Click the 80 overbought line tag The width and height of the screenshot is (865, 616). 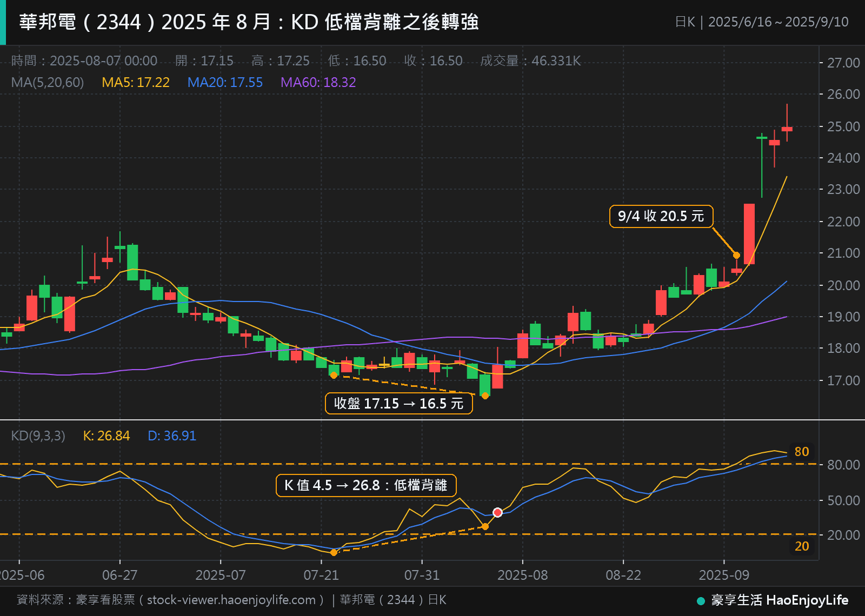click(x=802, y=452)
